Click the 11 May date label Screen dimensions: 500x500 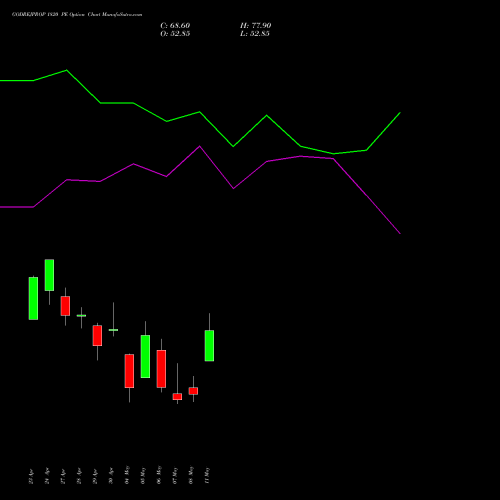(207, 475)
